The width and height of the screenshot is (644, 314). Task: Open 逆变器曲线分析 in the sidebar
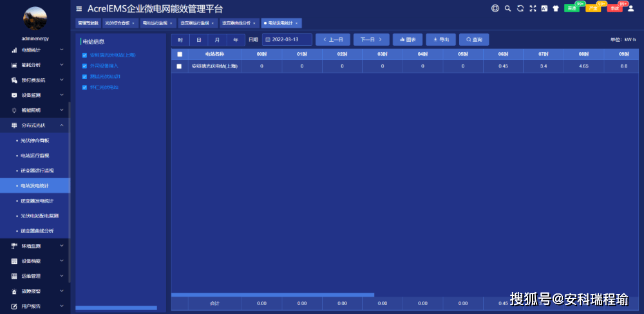[x=35, y=231]
